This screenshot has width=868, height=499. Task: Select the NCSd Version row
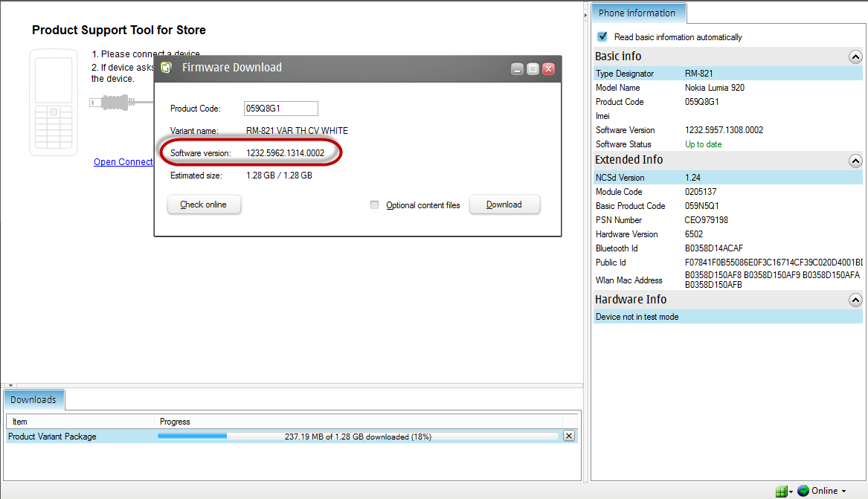[x=728, y=178]
